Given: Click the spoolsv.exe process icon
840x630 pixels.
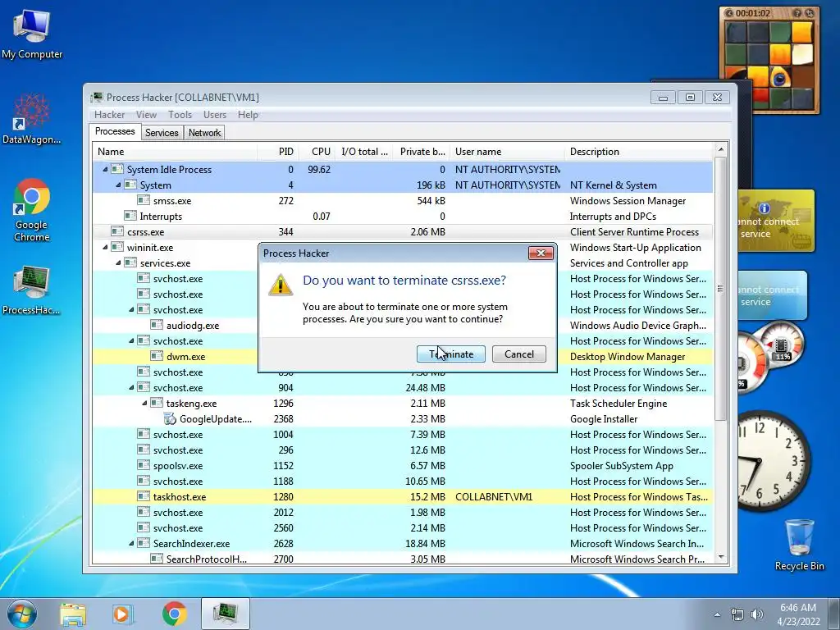Looking at the screenshot, I should (143, 466).
